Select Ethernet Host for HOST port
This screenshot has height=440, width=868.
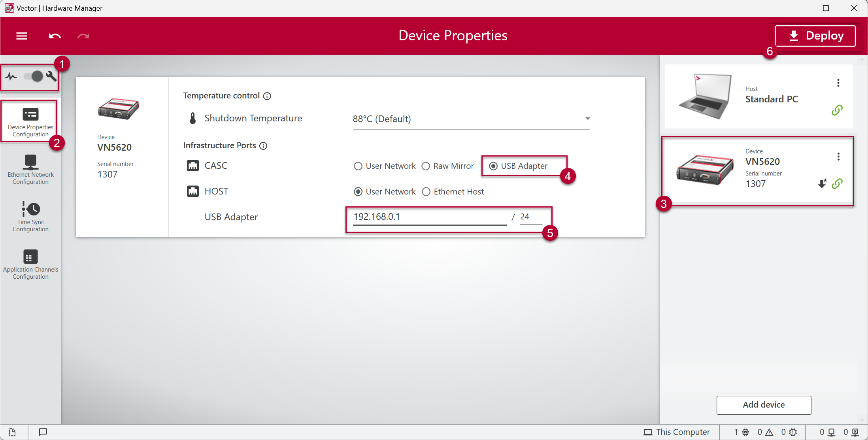point(426,192)
